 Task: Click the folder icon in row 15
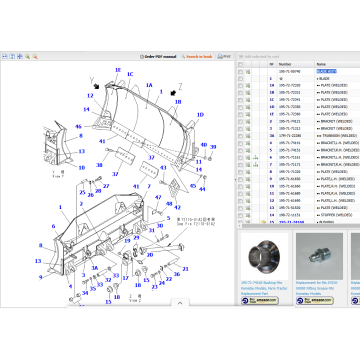[263, 222]
